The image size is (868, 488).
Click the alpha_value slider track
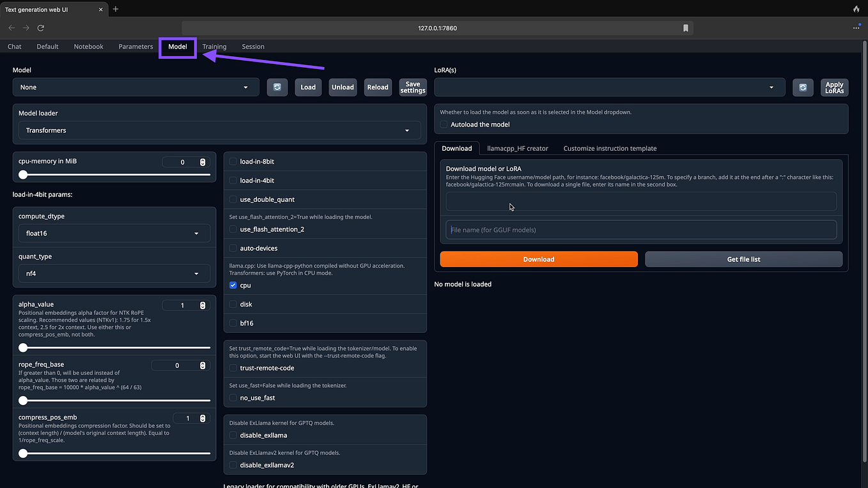point(114,347)
